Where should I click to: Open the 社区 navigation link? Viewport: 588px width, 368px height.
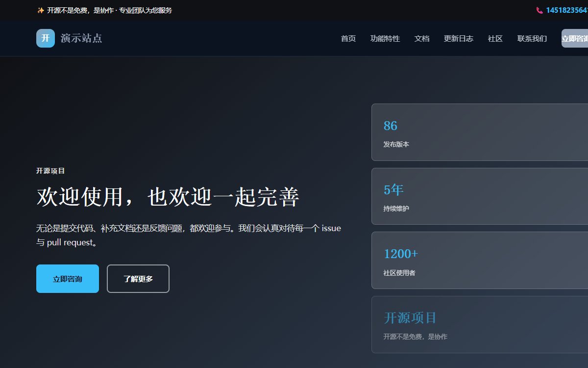tap(495, 38)
